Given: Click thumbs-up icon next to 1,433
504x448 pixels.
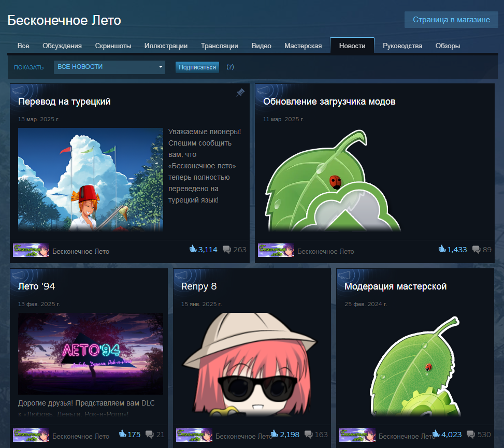Looking at the screenshot, I should [x=442, y=249].
